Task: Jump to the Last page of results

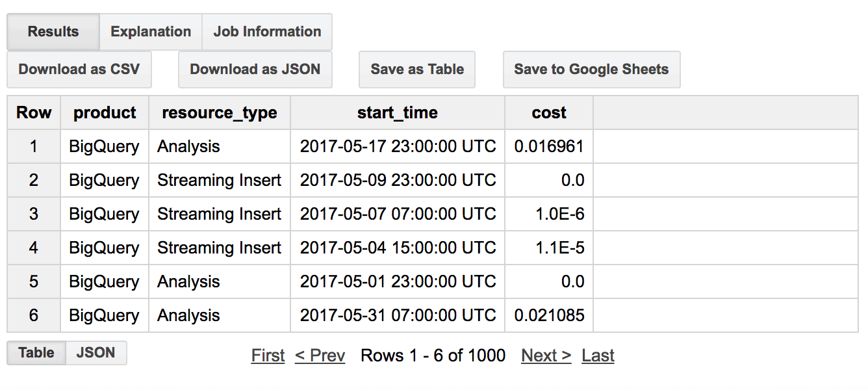Action: pyautogui.click(x=598, y=355)
